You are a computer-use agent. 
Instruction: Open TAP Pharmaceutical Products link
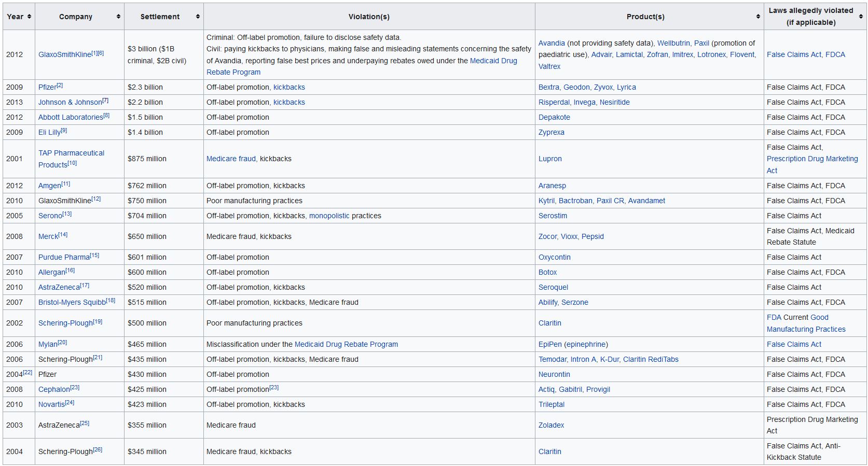point(71,159)
